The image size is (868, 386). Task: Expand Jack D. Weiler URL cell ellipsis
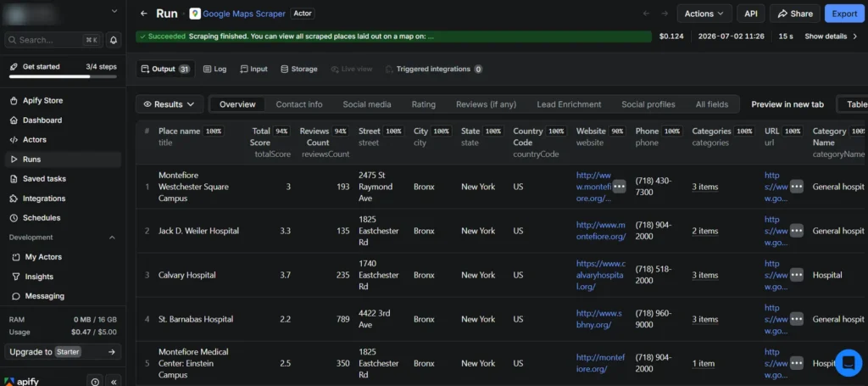(797, 231)
